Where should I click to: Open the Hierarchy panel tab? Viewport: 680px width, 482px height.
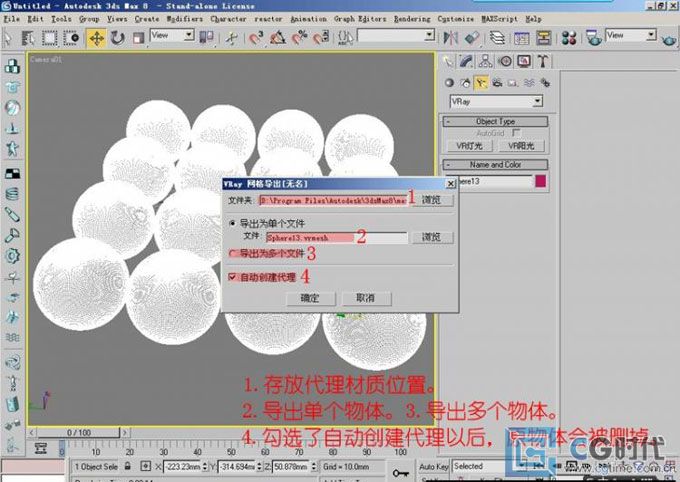(x=485, y=61)
